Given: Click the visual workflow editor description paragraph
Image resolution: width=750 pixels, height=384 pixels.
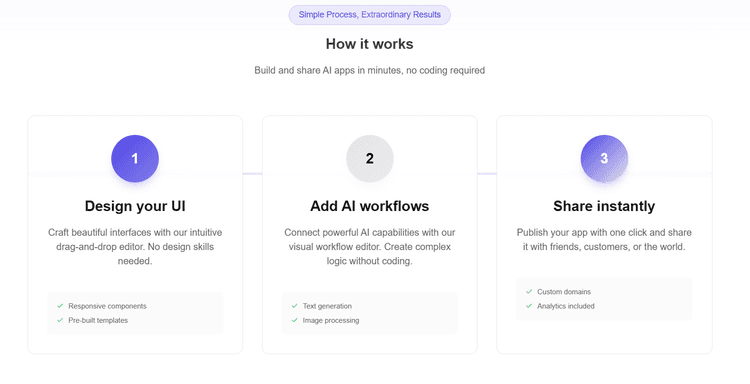Looking at the screenshot, I should [x=370, y=247].
